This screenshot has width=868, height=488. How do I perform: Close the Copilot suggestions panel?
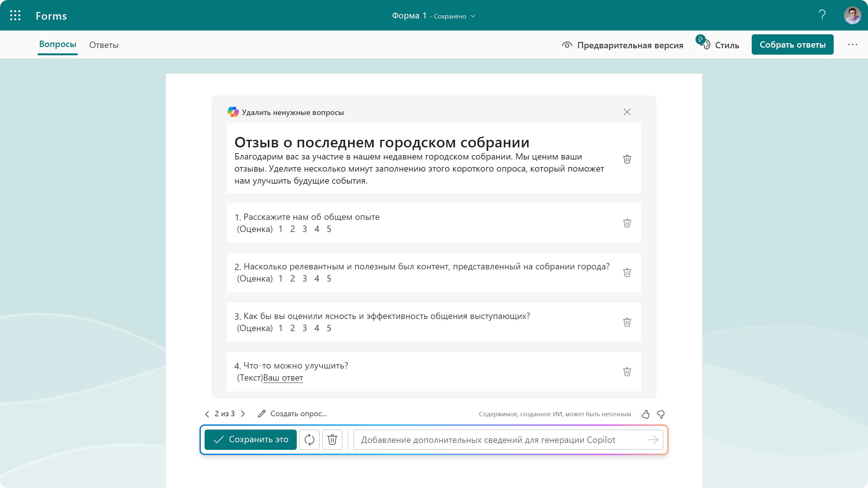627,112
